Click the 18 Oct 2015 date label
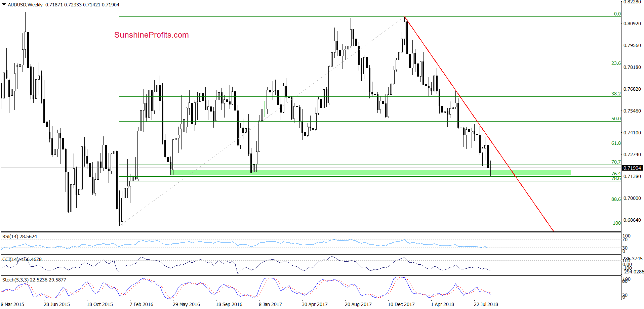Image resolution: width=644 pixels, height=309 pixels. tap(100, 304)
